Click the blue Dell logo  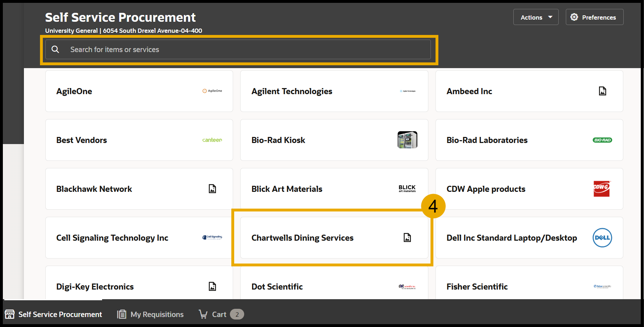[x=603, y=237]
